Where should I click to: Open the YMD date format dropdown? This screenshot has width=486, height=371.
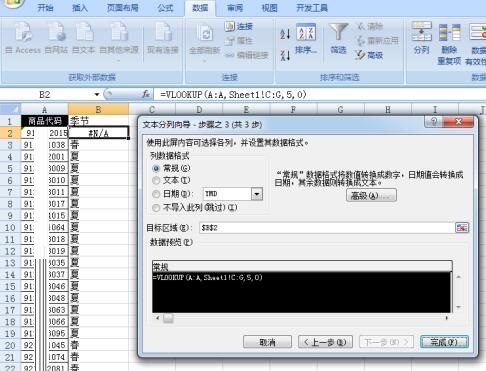257,194
